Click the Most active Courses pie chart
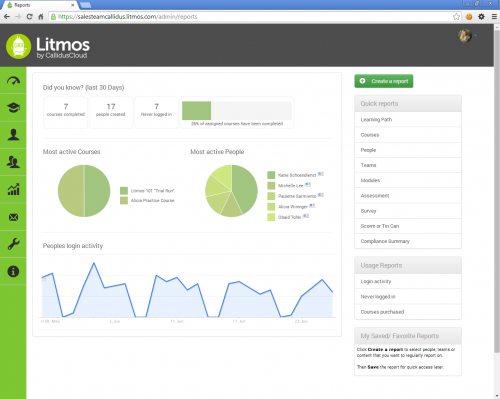Viewport: 500px width, 399px height. click(84, 191)
